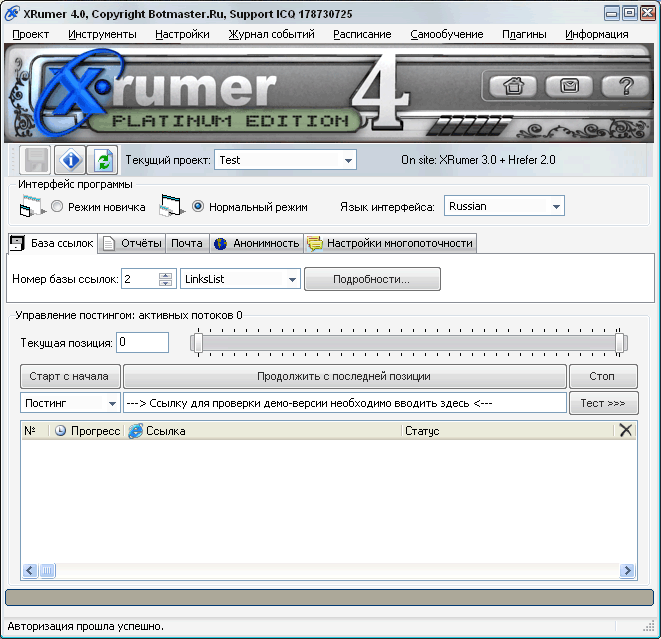The width and height of the screenshot is (661, 639).
Task: Open the Инструменты menu
Action: [102, 35]
